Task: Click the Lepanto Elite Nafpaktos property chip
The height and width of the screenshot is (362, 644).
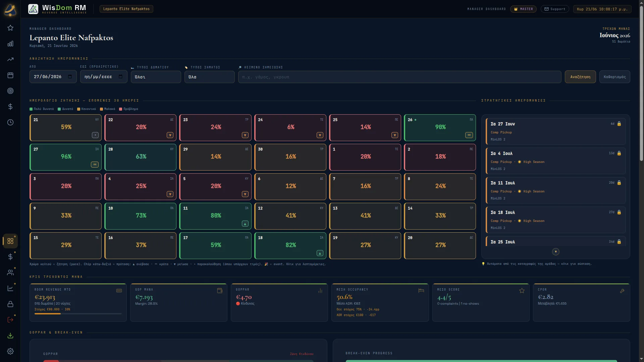Action: pyautogui.click(x=126, y=9)
